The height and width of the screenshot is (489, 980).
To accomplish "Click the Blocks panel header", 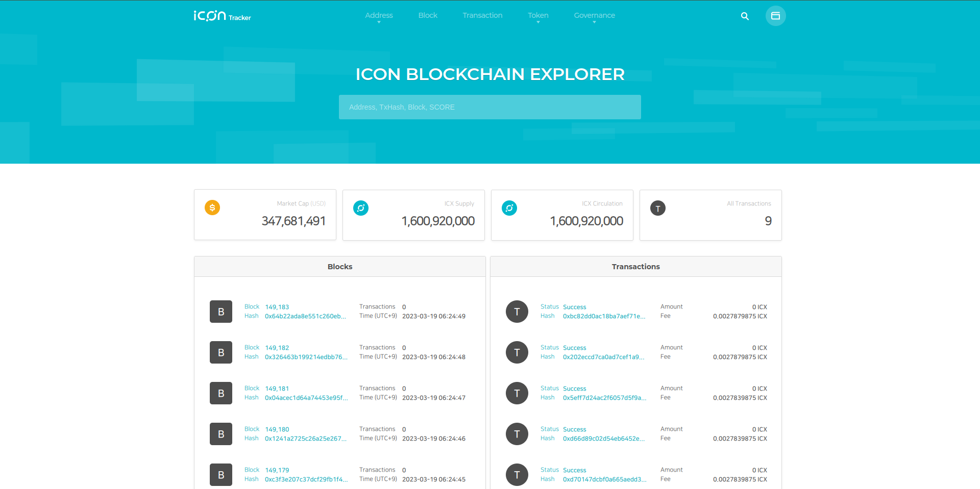I will click(x=340, y=267).
